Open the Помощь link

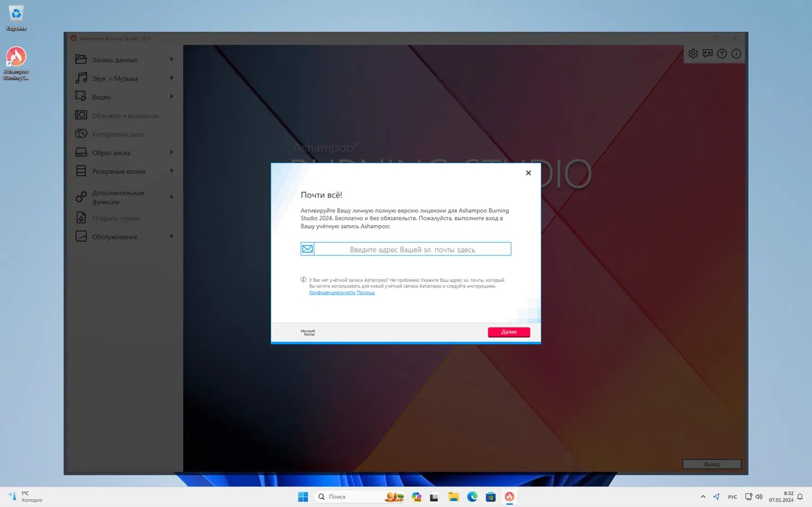pyautogui.click(x=365, y=293)
